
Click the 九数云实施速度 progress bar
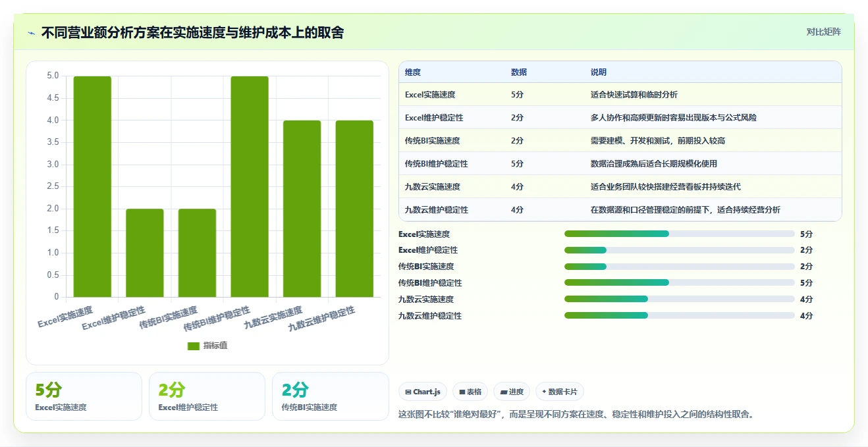coord(679,300)
